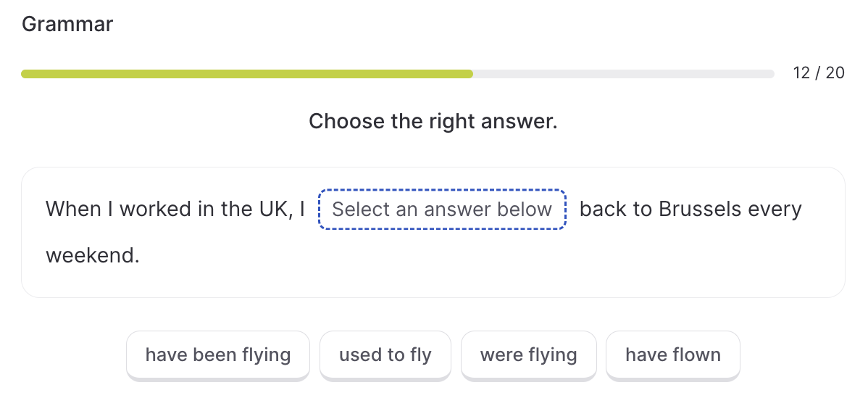Click the gray unfilled progress bar section
Image resolution: width=868 pixels, height=406 pixels.
tap(624, 74)
